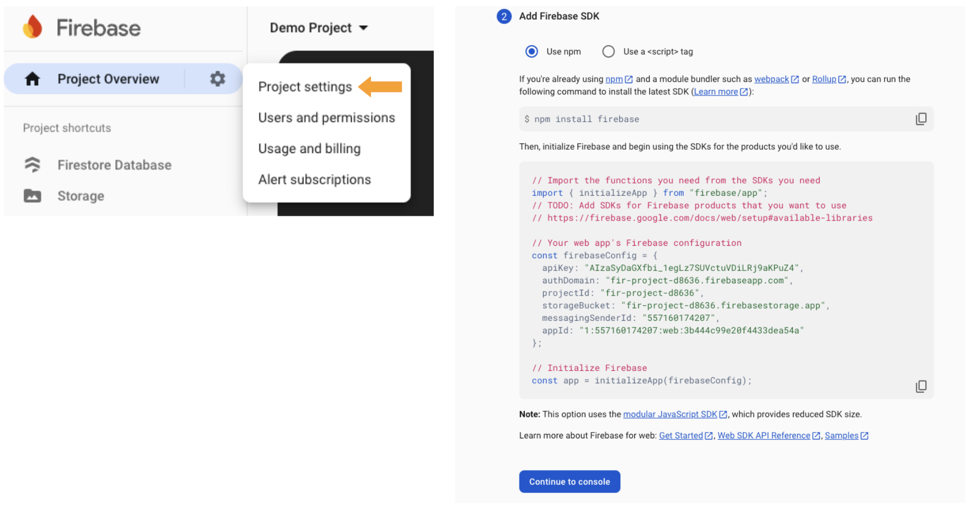The height and width of the screenshot is (513, 980).
Task: Open Firestore Database shortcut
Action: coord(114,165)
